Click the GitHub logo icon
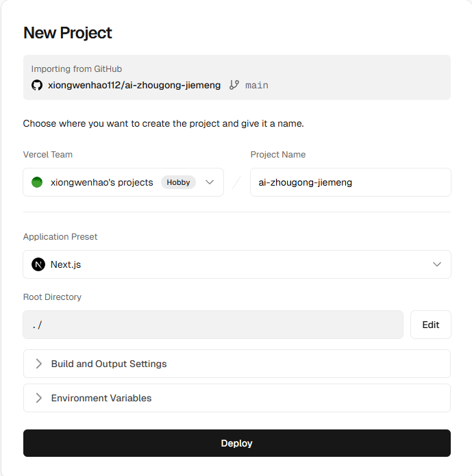 [x=37, y=85]
